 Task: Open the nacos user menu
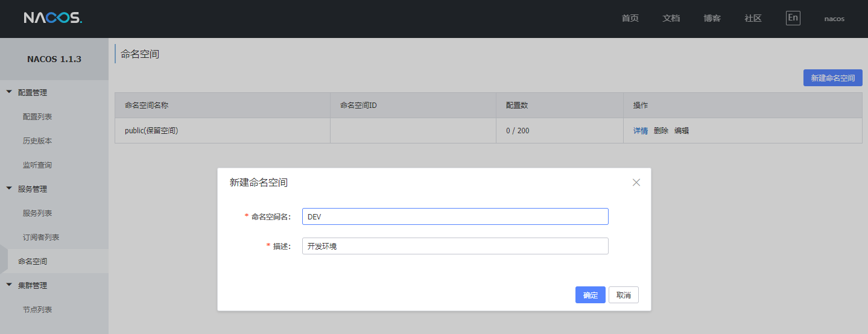[834, 19]
